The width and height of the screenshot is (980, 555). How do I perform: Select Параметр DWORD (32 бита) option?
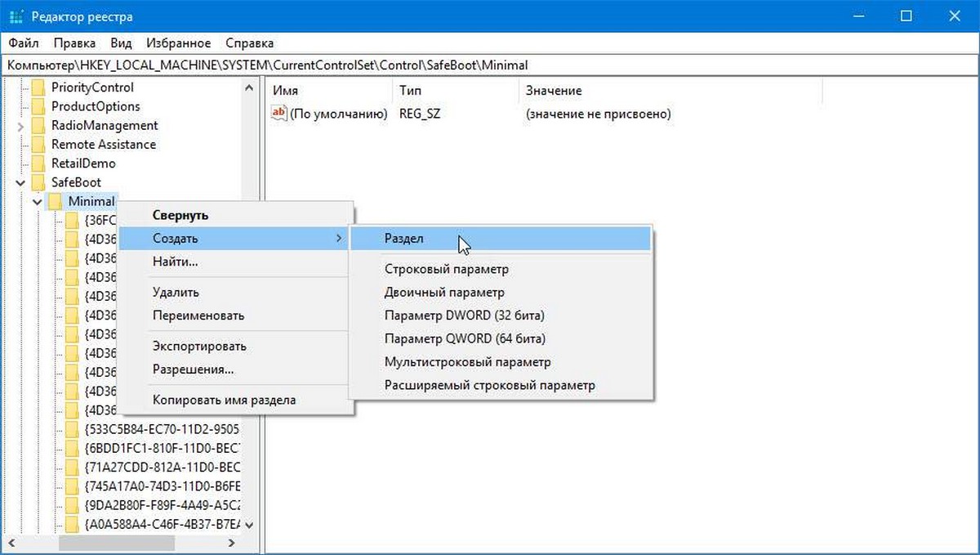coord(464,316)
